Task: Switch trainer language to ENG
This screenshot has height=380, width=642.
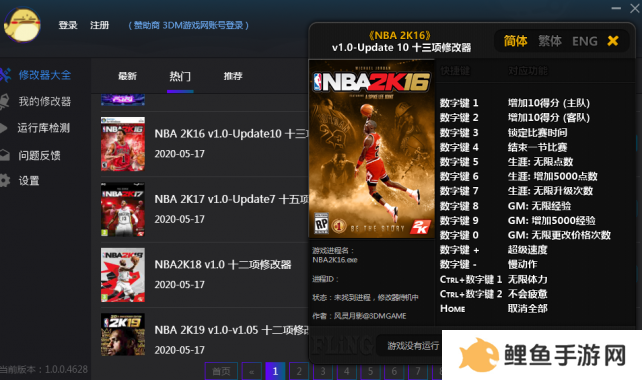Action: coord(585,41)
